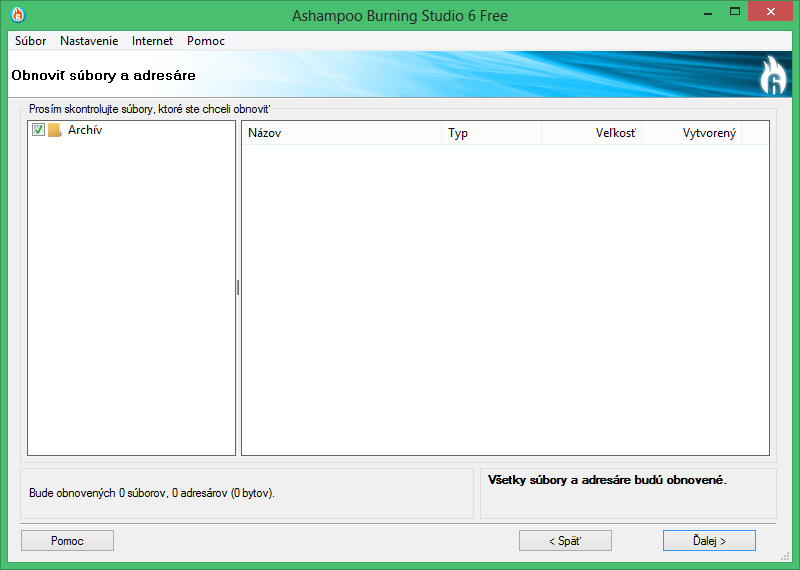This screenshot has width=800, height=570.
Task: Open the Internet menu
Action: [152, 41]
